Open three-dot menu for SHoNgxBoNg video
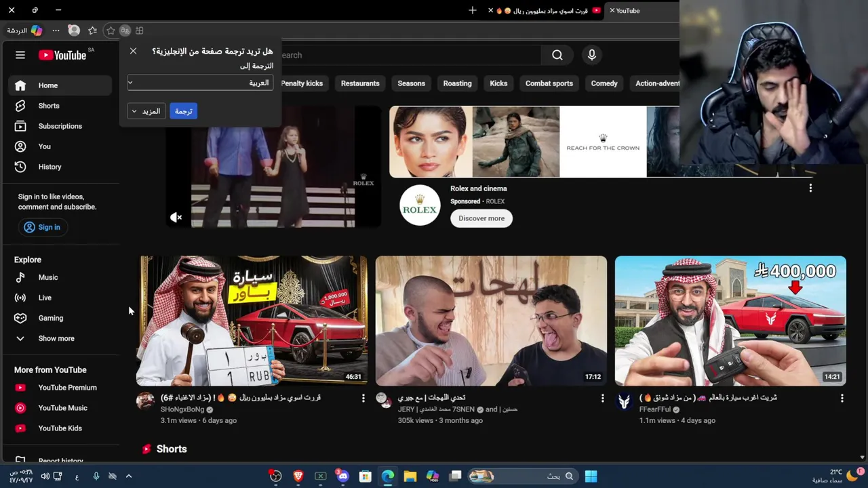The image size is (868, 488). (363, 399)
